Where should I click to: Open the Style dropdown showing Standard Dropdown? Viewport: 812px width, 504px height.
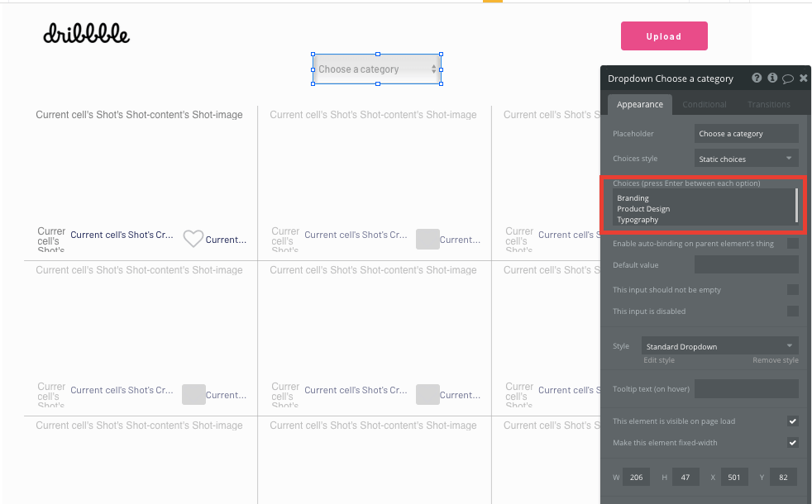point(719,346)
